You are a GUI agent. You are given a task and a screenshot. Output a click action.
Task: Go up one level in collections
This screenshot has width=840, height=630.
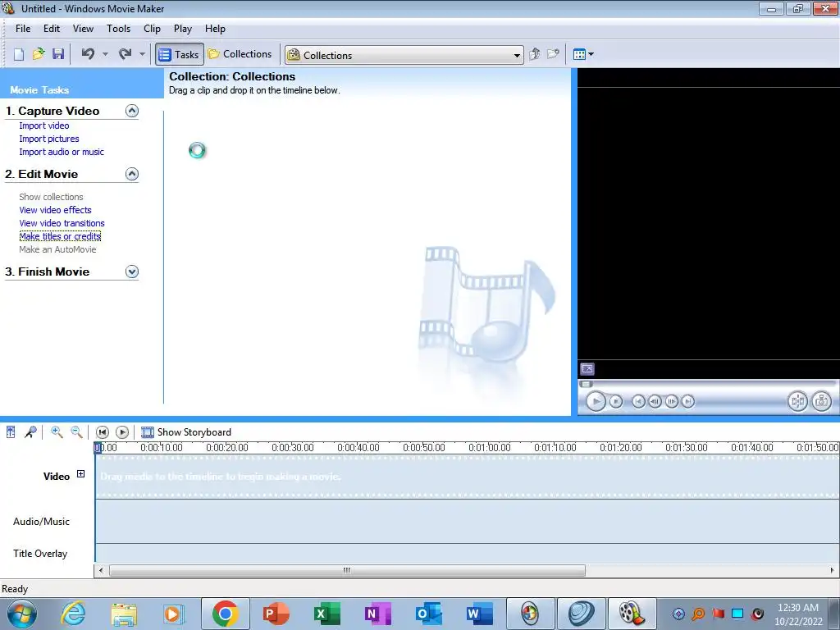(535, 54)
